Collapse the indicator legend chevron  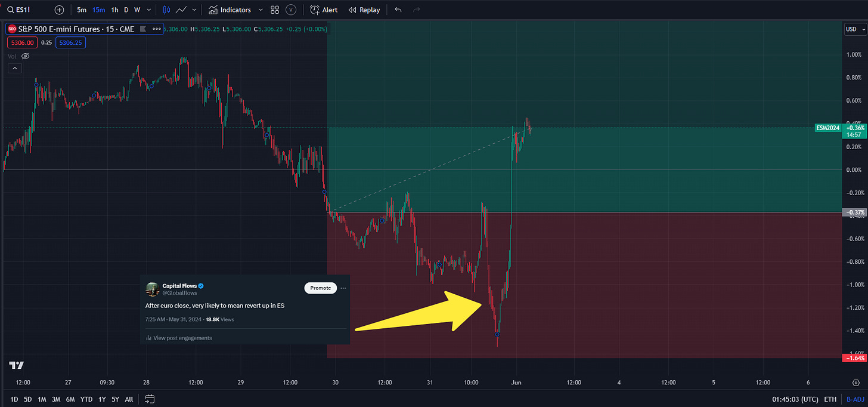click(x=15, y=68)
